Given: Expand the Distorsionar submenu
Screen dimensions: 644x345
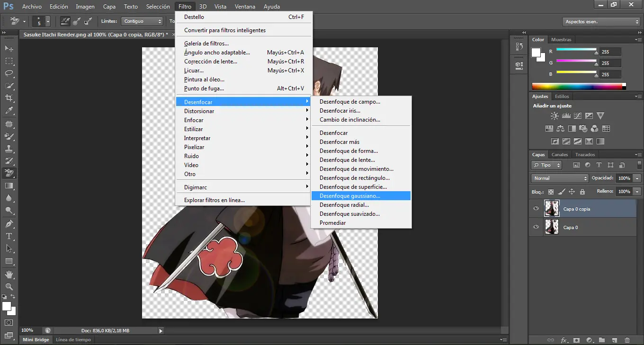Looking at the screenshot, I should tap(243, 111).
